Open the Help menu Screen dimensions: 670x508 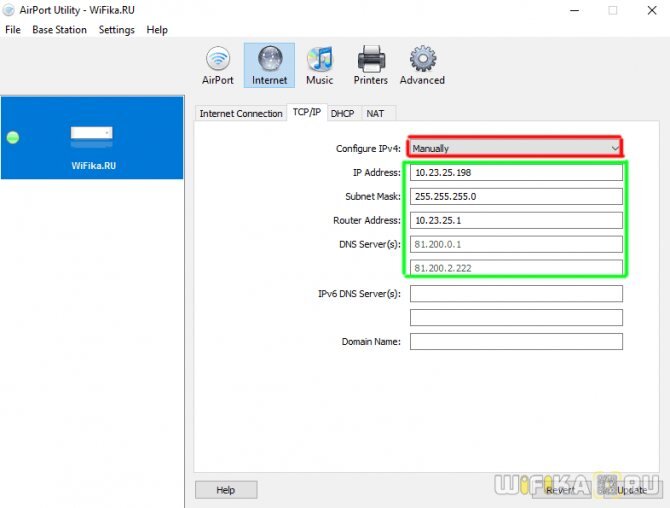(x=157, y=30)
